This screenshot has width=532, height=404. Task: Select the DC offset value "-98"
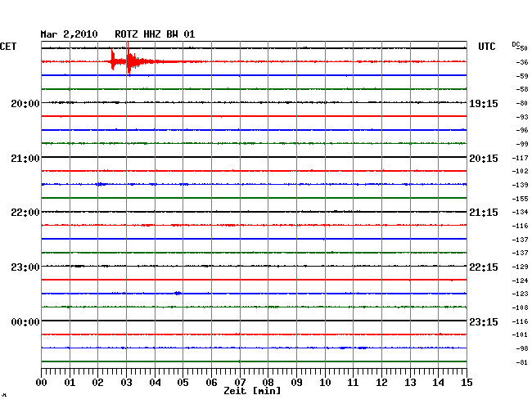tap(522, 348)
